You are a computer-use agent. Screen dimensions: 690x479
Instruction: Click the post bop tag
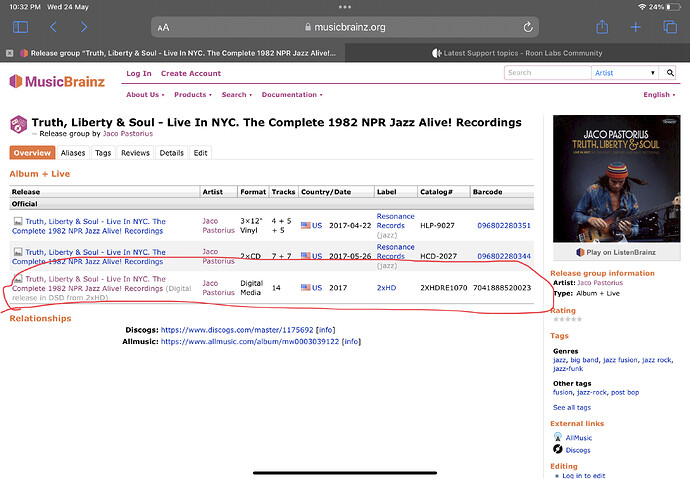point(625,392)
